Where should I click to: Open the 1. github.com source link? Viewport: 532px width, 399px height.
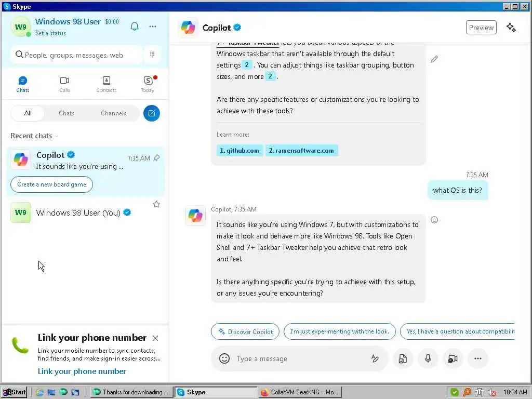pos(240,150)
